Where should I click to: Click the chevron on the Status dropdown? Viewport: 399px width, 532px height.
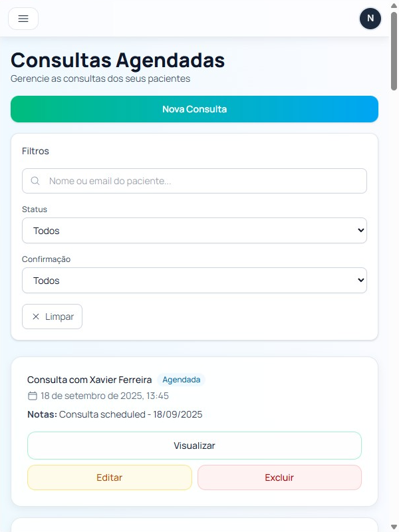[358, 230]
